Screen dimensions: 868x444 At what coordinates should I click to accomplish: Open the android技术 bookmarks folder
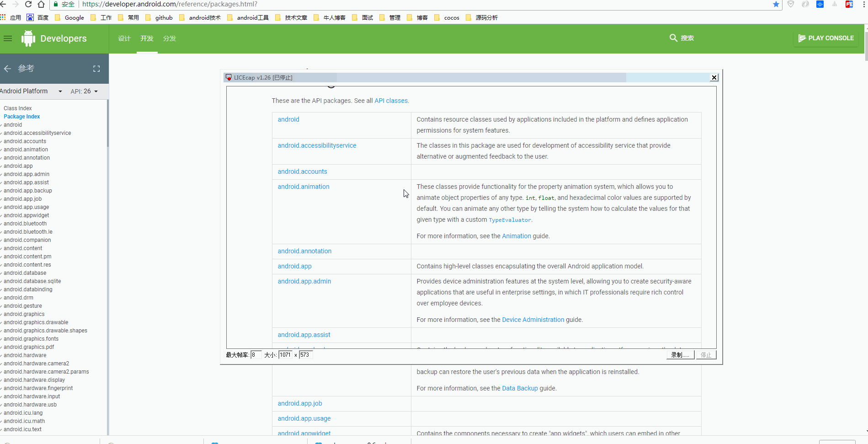point(200,17)
